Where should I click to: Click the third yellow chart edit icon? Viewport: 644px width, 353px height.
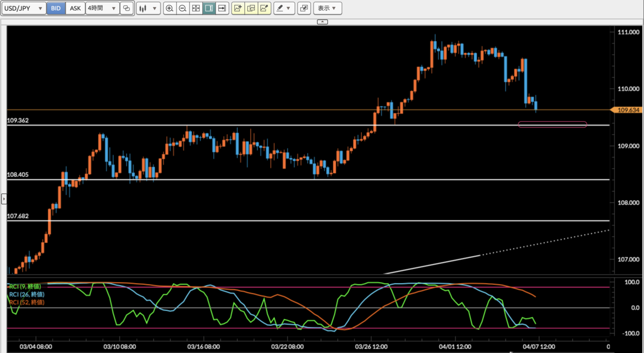[264, 8]
